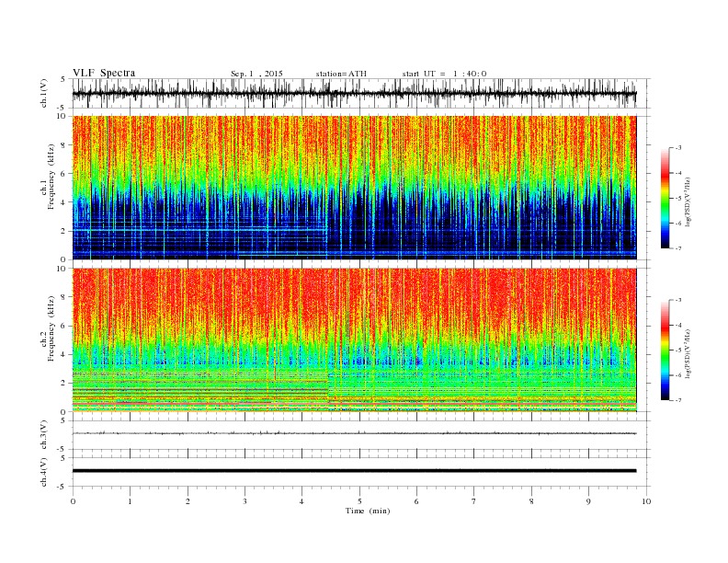Click the time axis tick label '10'

pyautogui.click(x=646, y=501)
